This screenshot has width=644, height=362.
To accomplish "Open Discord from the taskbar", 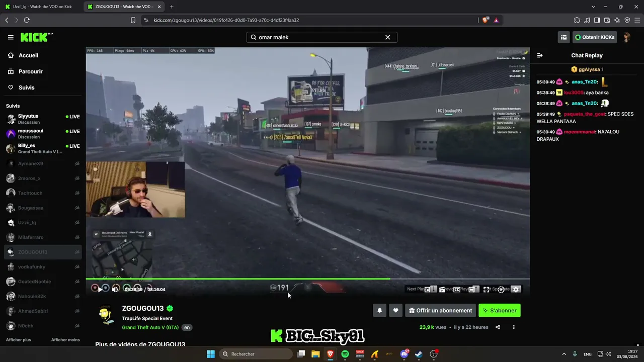I will pyautogui.click(x=404, y=354).
